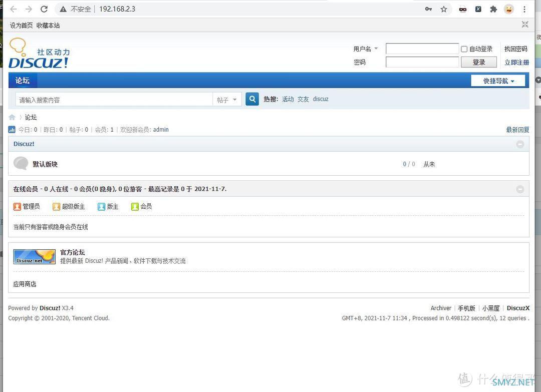
Task: Click hot search term 交友
Action: click(303, 99)
